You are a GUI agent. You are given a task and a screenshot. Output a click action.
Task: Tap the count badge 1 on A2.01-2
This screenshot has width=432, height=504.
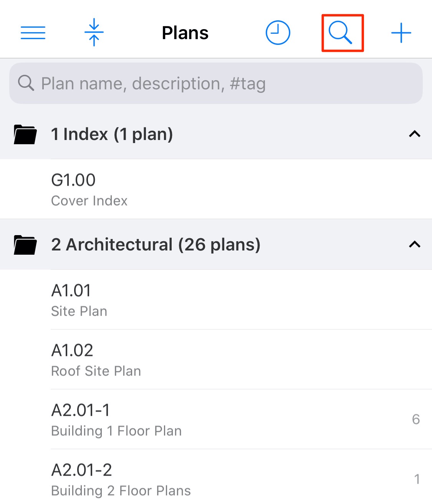point(417,479)
